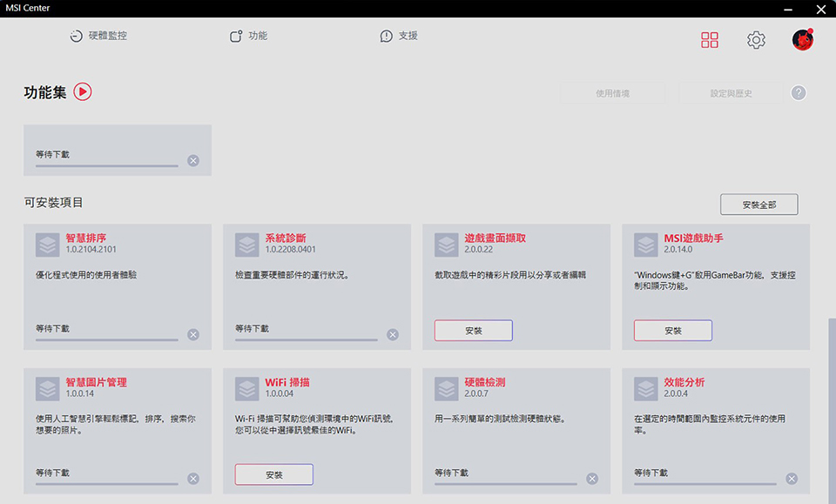The width and height of the screenshot is (836, 504).
Task: Switch to the 功能 features tab
Action: point(248,36)
